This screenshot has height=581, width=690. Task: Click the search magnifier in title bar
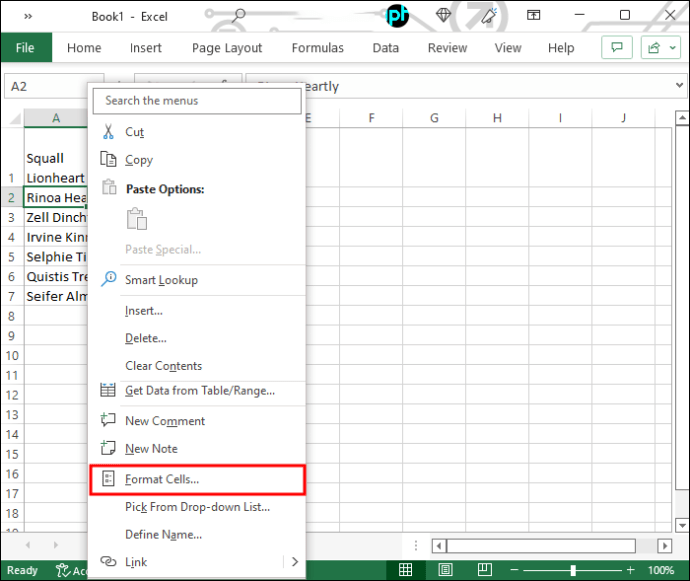click(x=239, y=15)
